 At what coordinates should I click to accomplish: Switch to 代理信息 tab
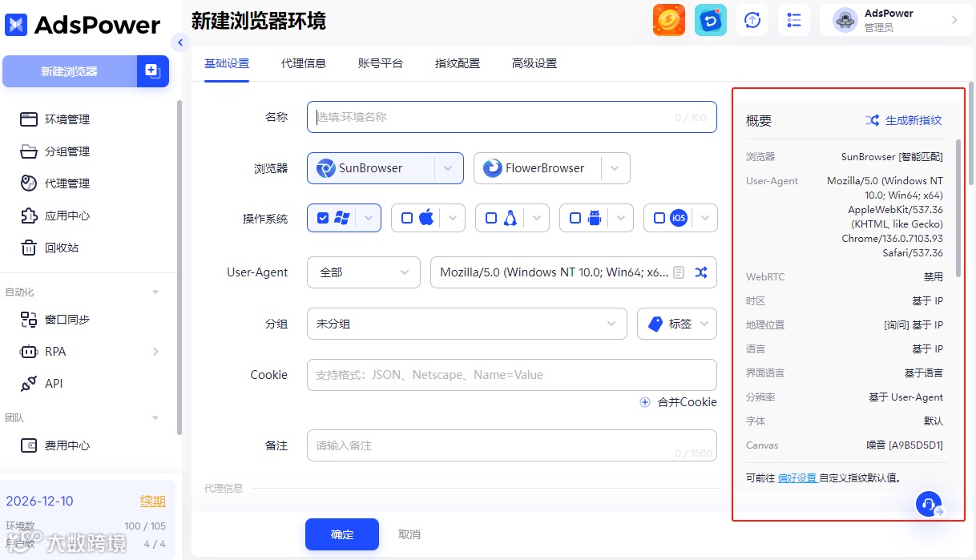[x=304, y=63]
